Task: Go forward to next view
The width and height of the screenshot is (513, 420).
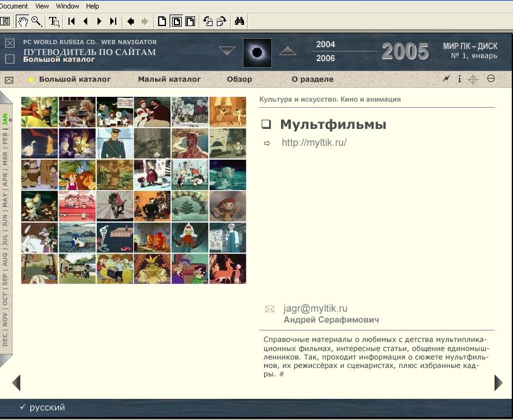Action: point(145,22)
